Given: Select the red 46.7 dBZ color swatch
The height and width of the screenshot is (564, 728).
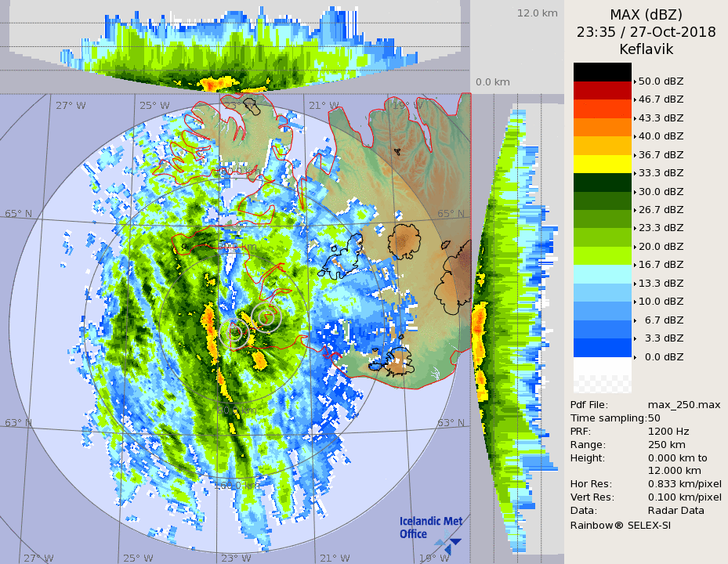Looking at the screenshot, I should click(602, 90).
